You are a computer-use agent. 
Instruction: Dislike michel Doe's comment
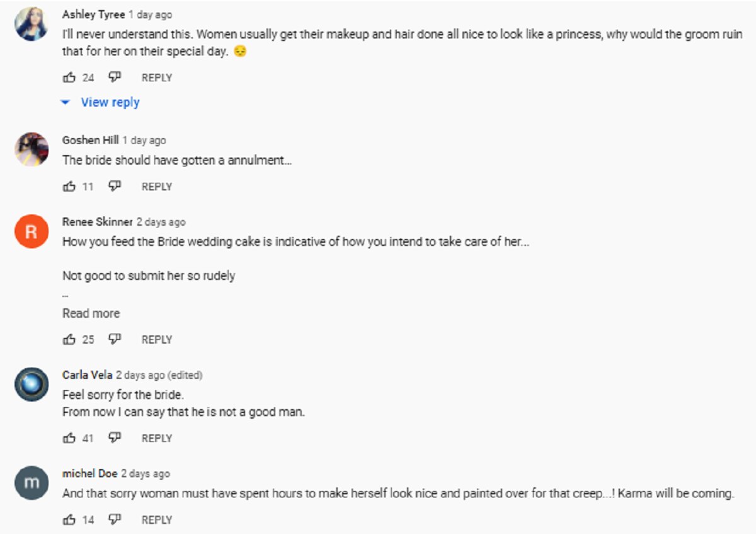click(x=114, y=520)
